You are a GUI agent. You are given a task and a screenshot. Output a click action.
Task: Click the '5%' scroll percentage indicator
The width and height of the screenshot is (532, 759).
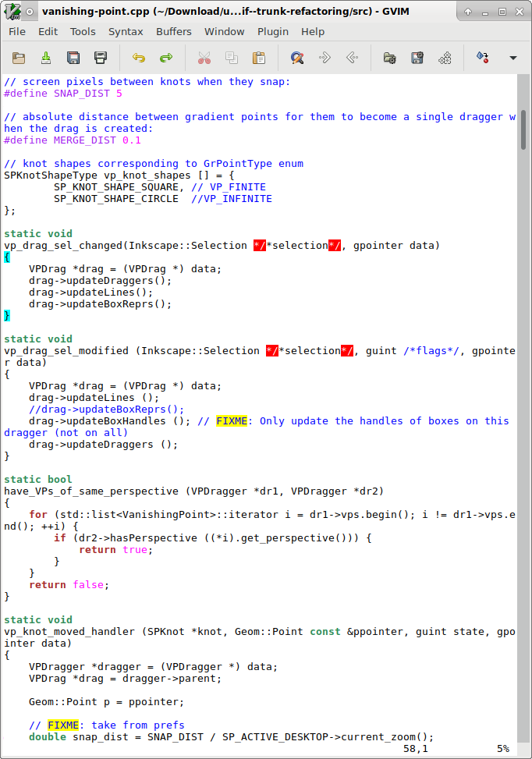coord(503,748)
